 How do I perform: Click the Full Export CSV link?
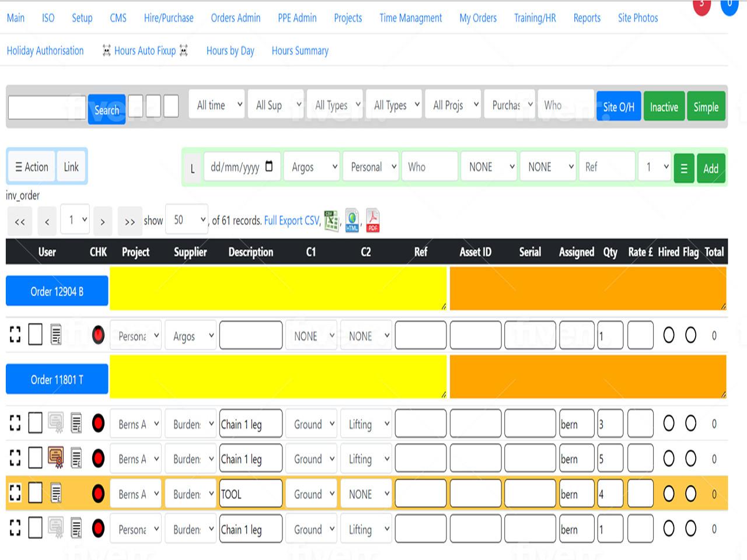pos(291,220)
